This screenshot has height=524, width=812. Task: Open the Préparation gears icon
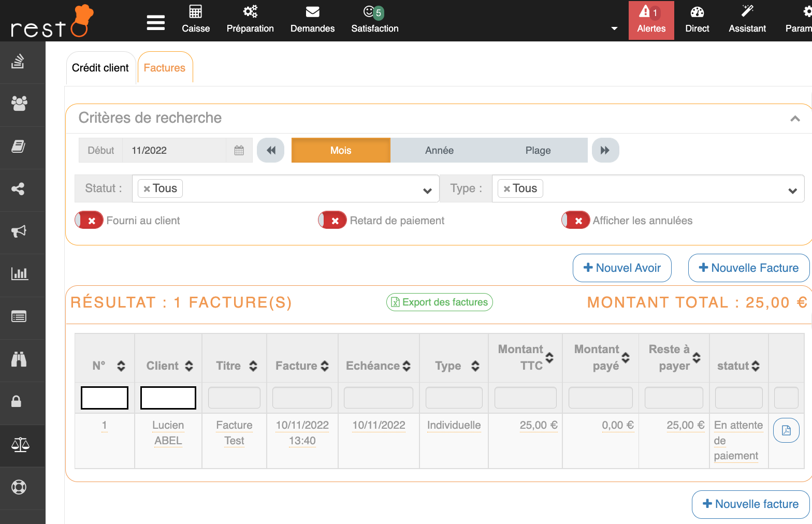click(250, 12)
